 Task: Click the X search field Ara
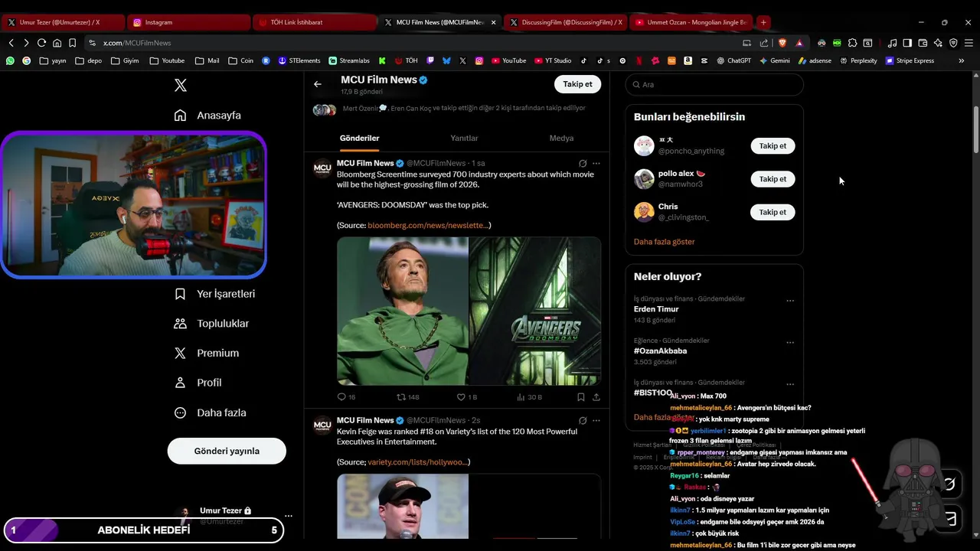[x=714, y=84]
